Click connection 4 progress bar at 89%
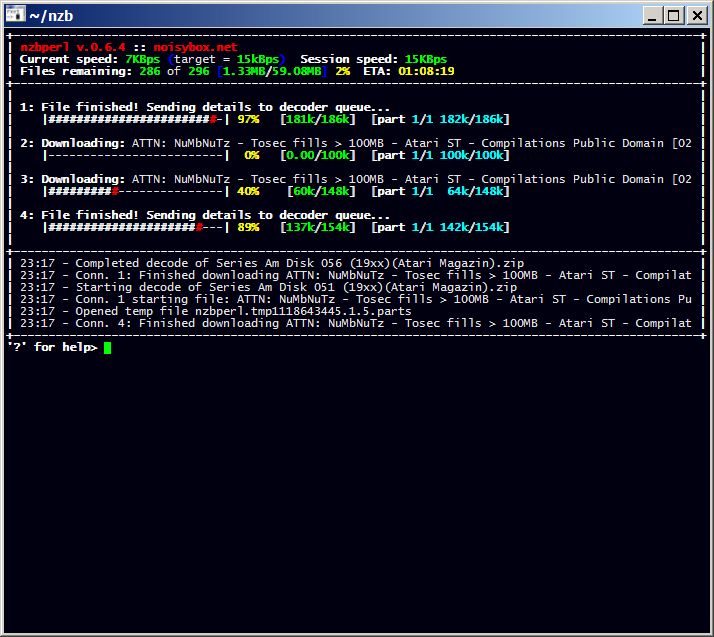 point(136,227)
